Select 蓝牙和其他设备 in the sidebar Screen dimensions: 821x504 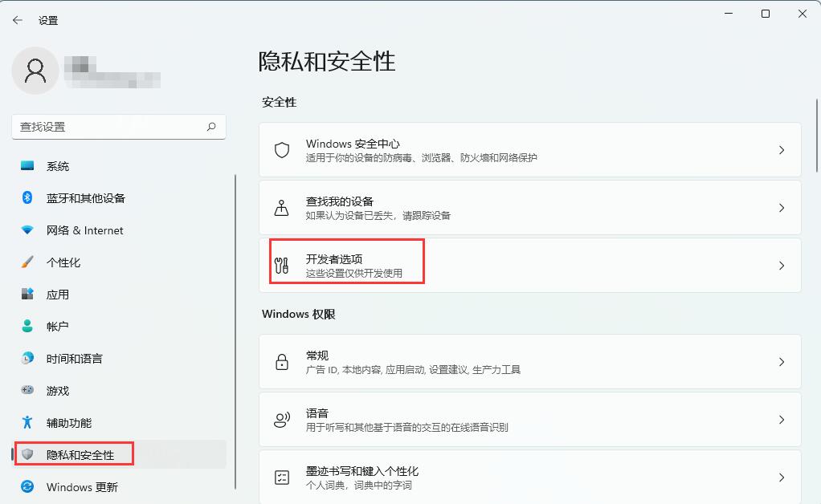[x=119, y=197]
